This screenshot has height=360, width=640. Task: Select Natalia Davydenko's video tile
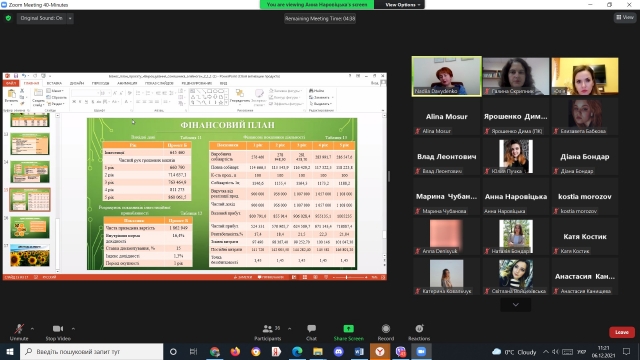447,76
